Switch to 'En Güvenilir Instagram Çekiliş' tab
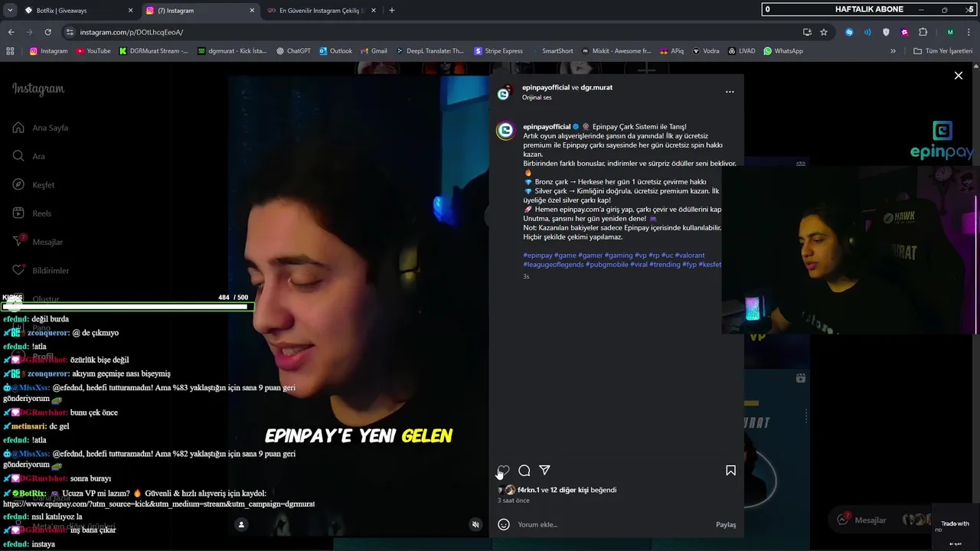 click(x=322, y=11)
